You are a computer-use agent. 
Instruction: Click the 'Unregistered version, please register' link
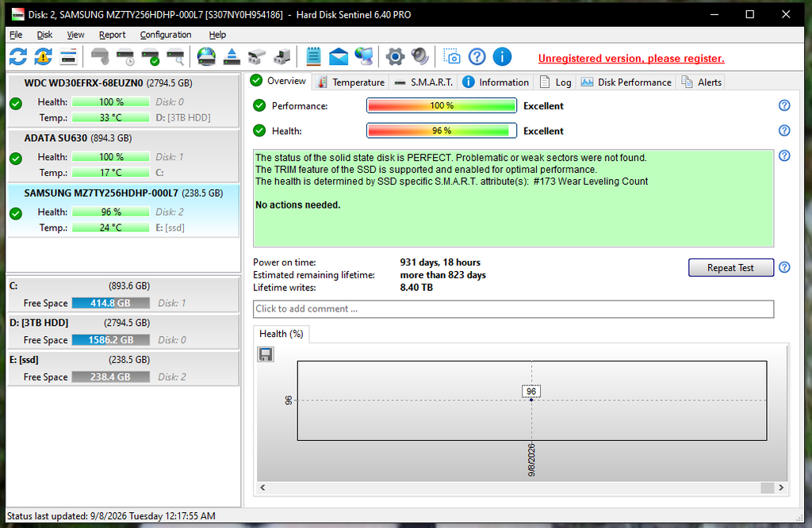point(631,59)
